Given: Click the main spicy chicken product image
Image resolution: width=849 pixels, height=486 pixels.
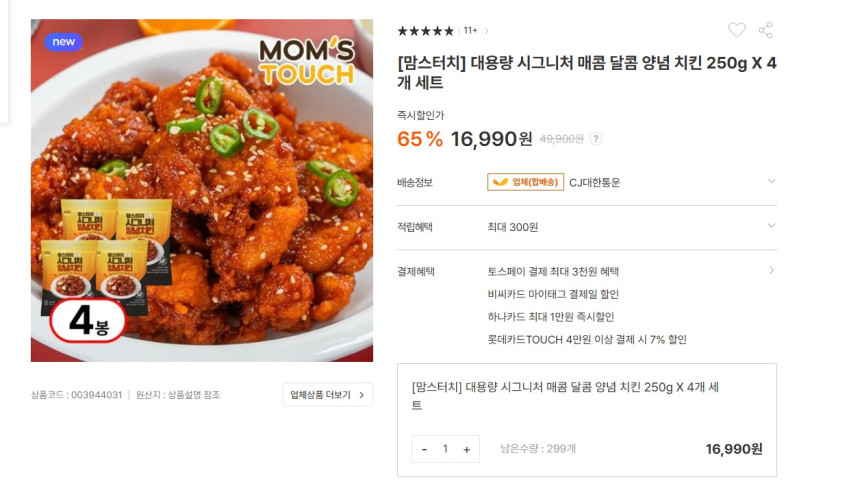Looking at the screenshot, I should pos(202,191).
